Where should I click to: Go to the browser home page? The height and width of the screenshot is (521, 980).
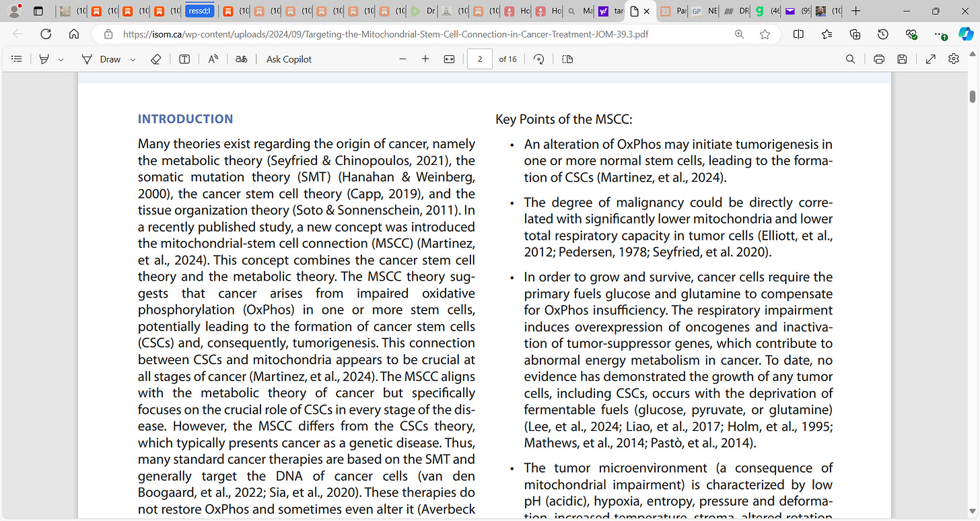click(74, 34)
